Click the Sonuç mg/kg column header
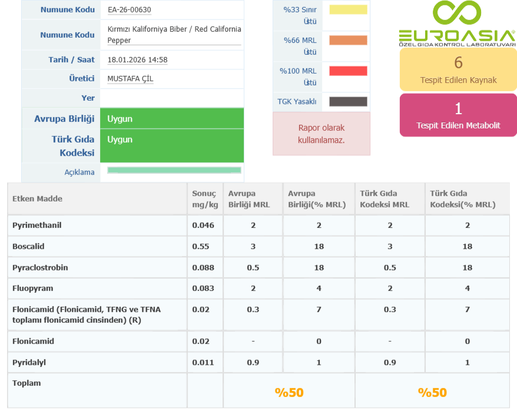 click(x=204, y=199)
